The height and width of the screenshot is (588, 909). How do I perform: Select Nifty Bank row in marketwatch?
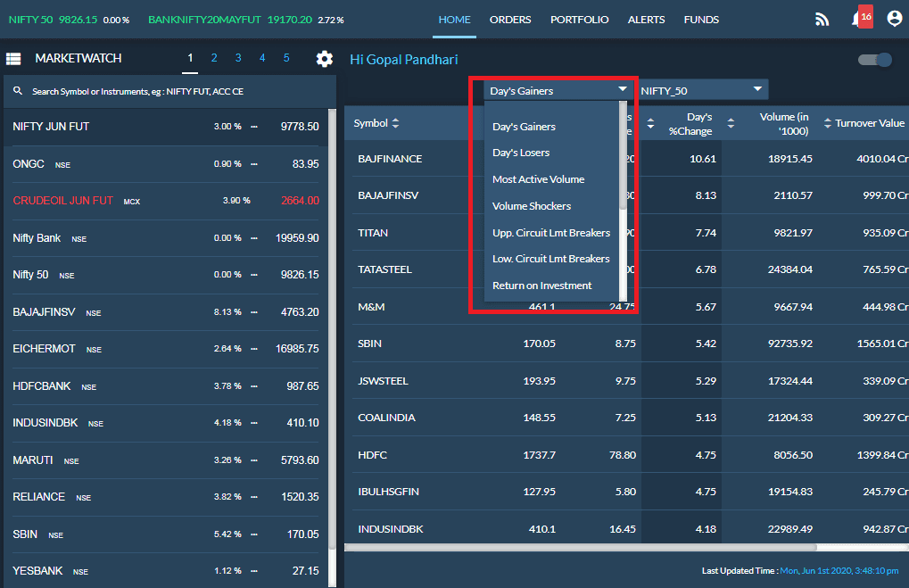coord(166,237)
